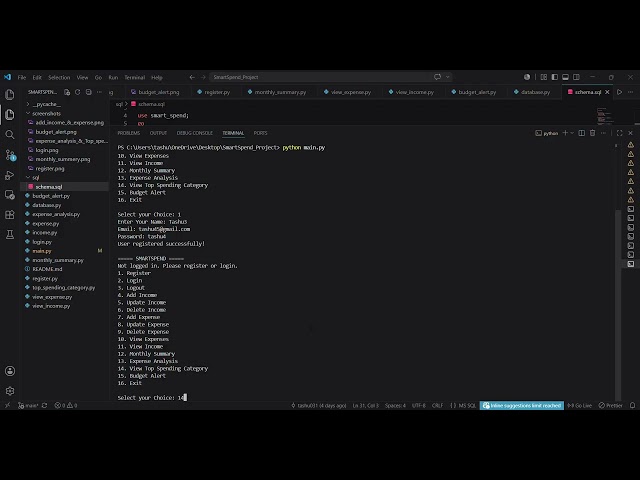Go back using title bar arrow
Viewport: 640px width, 480px height.
point(192,77)
